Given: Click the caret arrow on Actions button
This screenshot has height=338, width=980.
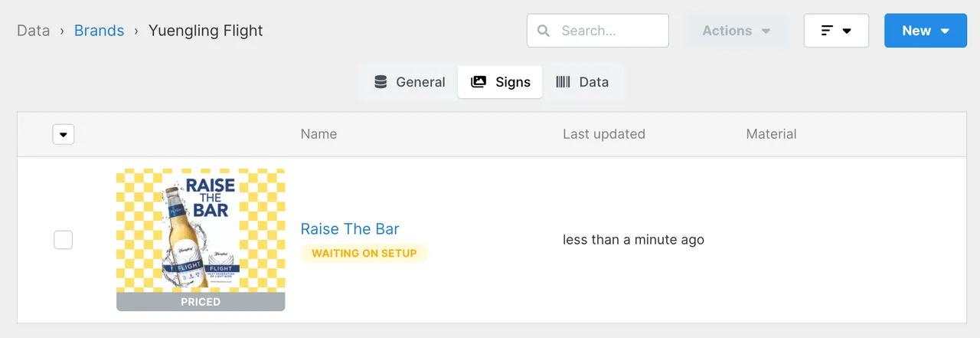Looking at the screenshot, I should (x=766, y=31).
